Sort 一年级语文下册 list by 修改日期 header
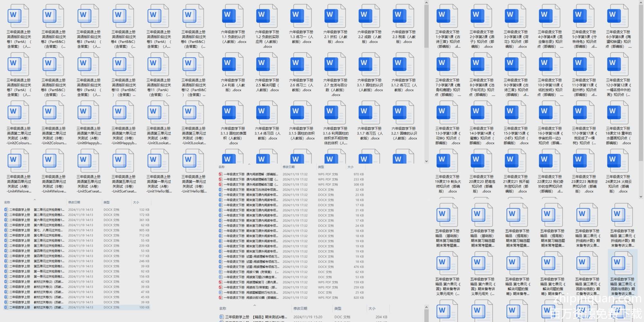644x322 pixels. [289, 167]
